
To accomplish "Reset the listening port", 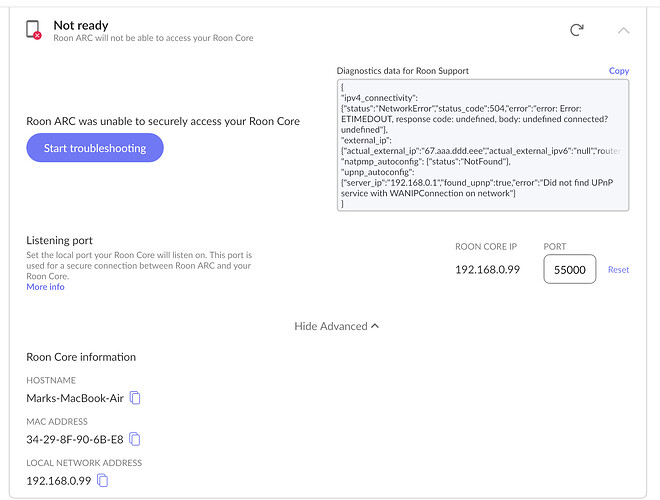I will 619,270.
